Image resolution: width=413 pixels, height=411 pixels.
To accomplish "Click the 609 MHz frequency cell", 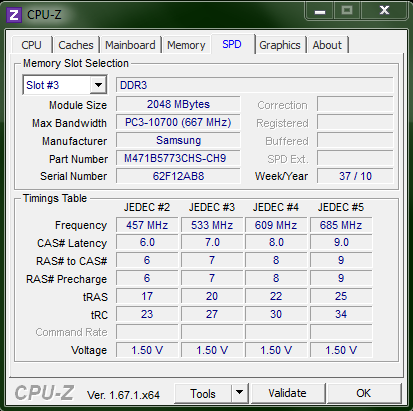I will tap(276, 225).
